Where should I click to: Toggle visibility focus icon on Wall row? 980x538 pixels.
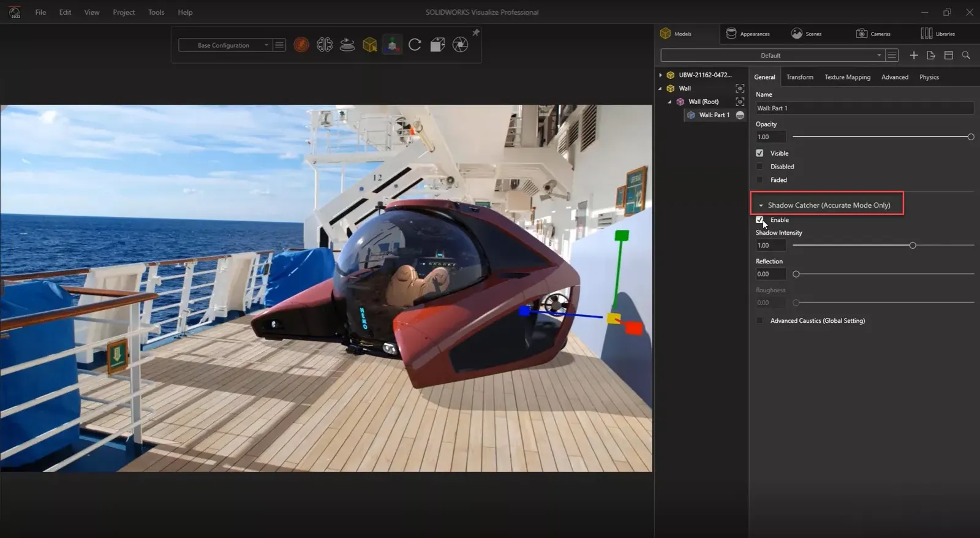coord(740,88)
